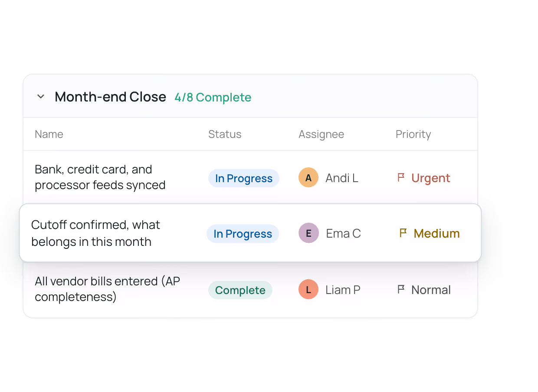Change the Complete status badge for vendor bills
Image resolution: width=538 pixels, height=392 pixels.
240,290
